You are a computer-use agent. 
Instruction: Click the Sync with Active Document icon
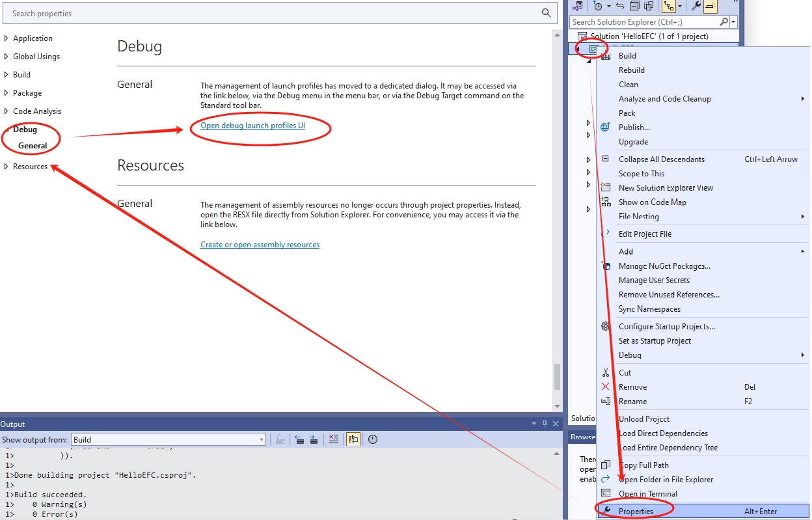pos(619,6)
